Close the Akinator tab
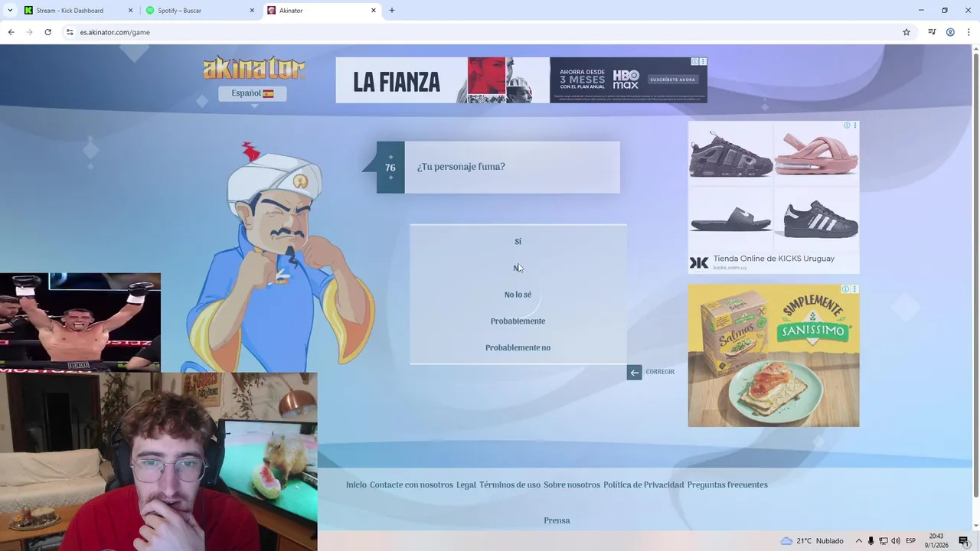Viewport: 980px width, 551px height. click(374, 11)
